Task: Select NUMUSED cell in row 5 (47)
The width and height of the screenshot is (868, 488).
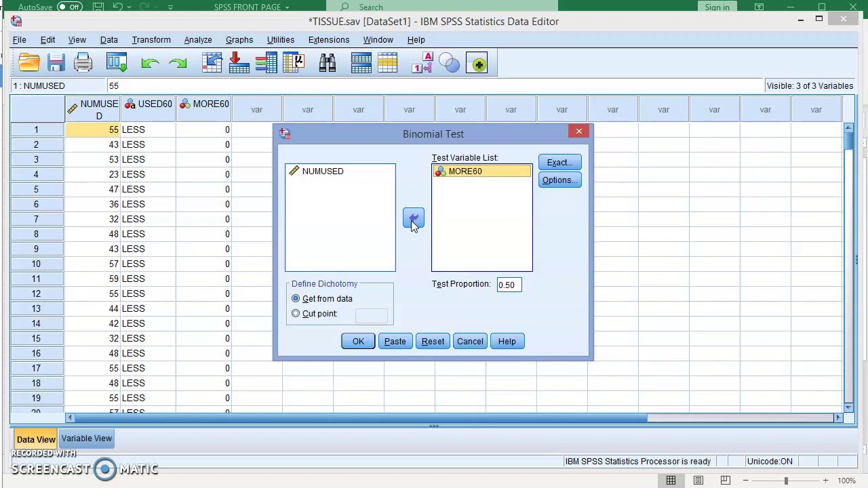Action: coord(93,189)
